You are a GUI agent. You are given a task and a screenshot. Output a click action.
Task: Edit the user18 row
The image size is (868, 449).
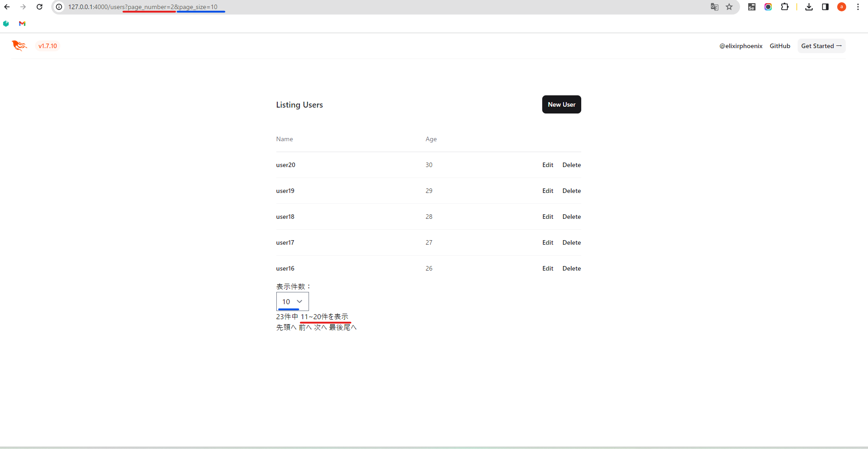coord(548,217)
